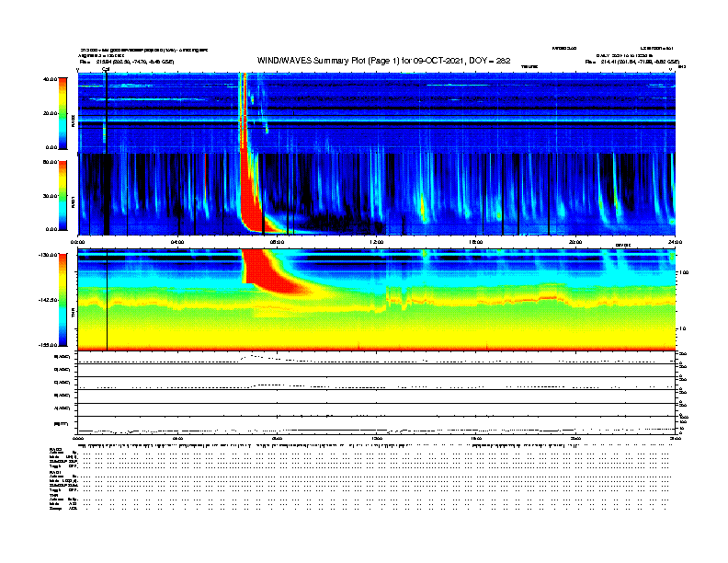Select the RAD2 color scale bar
Viewport: 728px width, 563px height.
tap(63, 113)
